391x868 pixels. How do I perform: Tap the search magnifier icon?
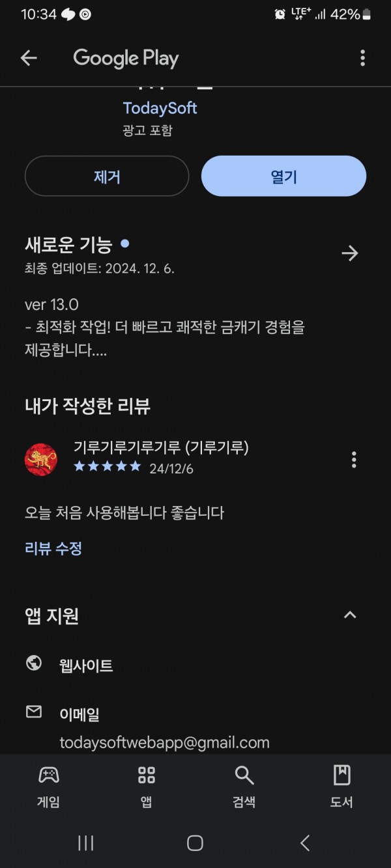pyautogui.click(x=244, y=775)
